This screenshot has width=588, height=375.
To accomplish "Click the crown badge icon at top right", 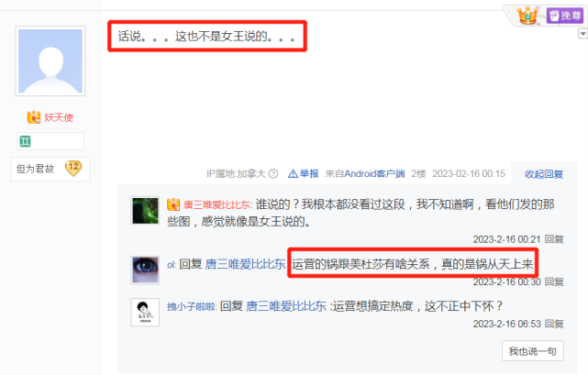I will 527,16.
